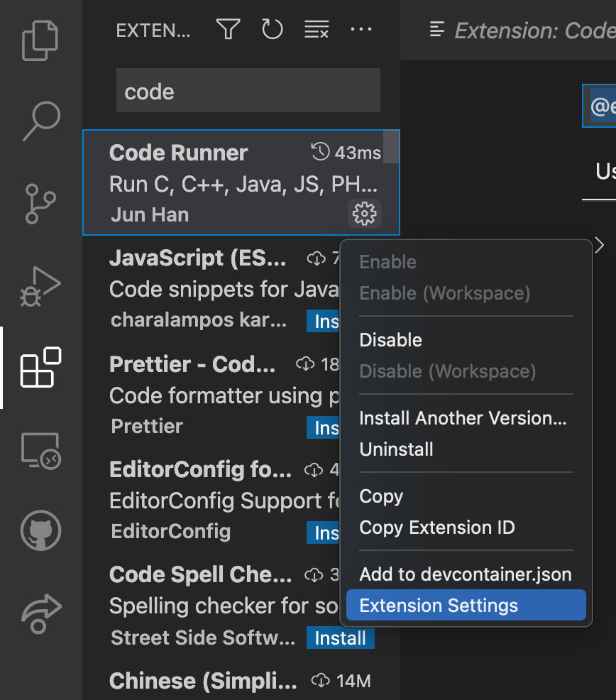Clear extensions search results
Image resolution: width=616 pixels, height=700 pixels.
(x=317, y=30)
